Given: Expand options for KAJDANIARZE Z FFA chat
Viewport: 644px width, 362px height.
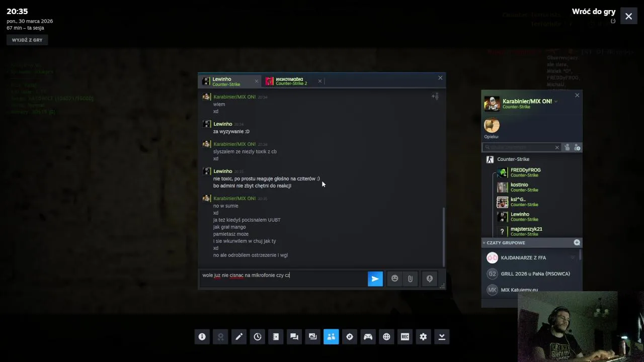Looking at the screenshot, I should tap(573, 257).
